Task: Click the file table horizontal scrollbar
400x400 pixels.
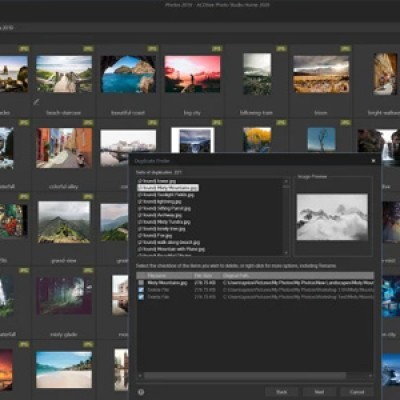Action: [245, 376]
